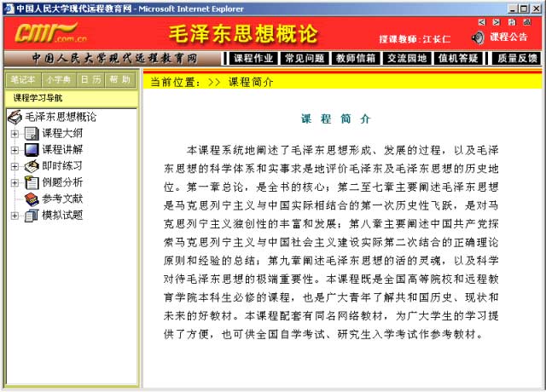The width and height of the screenshot is (546, 392).
Task: Click the papers icon for 模拟试题
Action: tap(32, 216)
